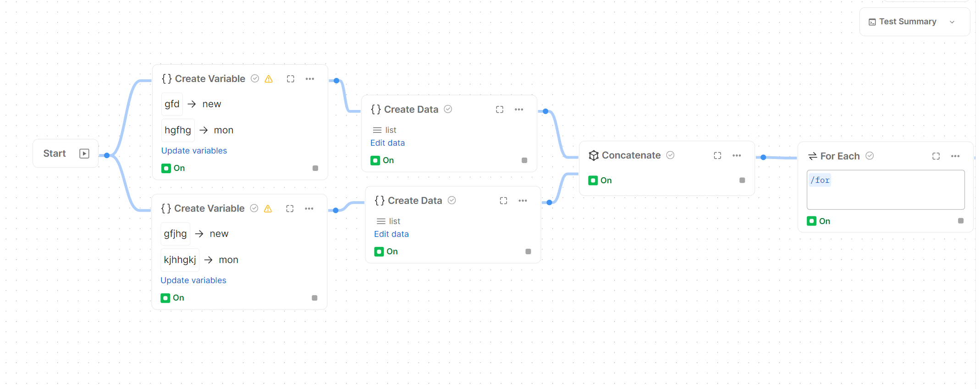Select the arrows icon on the For Each node

[812, 156]
